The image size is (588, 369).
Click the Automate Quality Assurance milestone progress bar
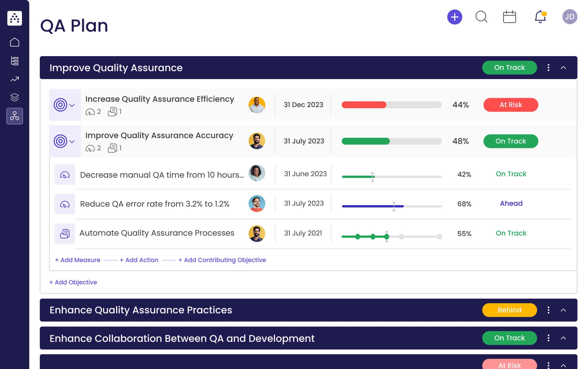[391, 236]
